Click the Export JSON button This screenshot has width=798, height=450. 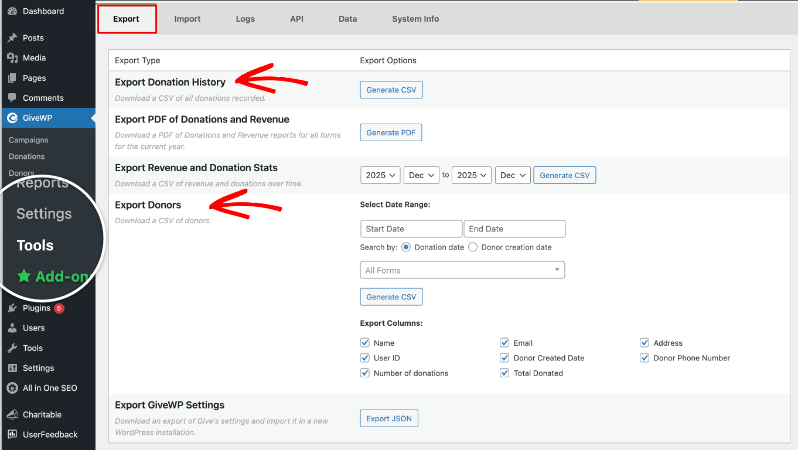(x=389, y=418)
